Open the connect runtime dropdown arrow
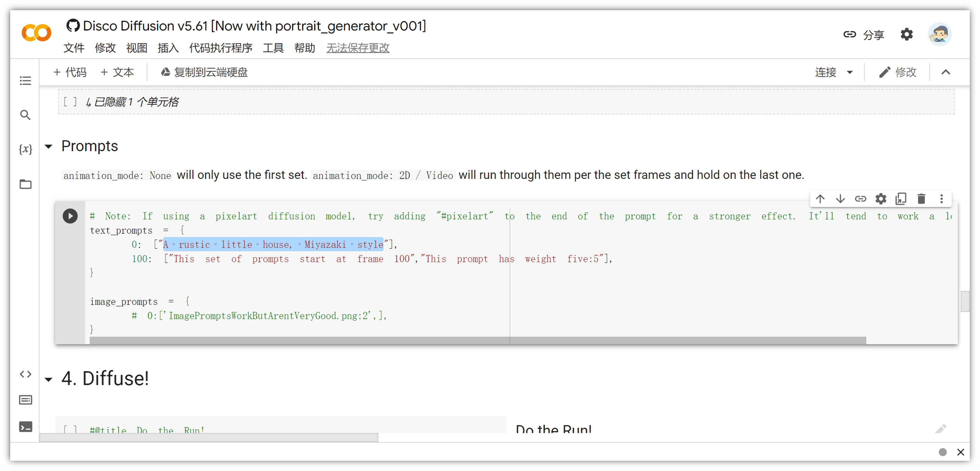Viewport: 980px width, 471px height. [x=850, y=72]
